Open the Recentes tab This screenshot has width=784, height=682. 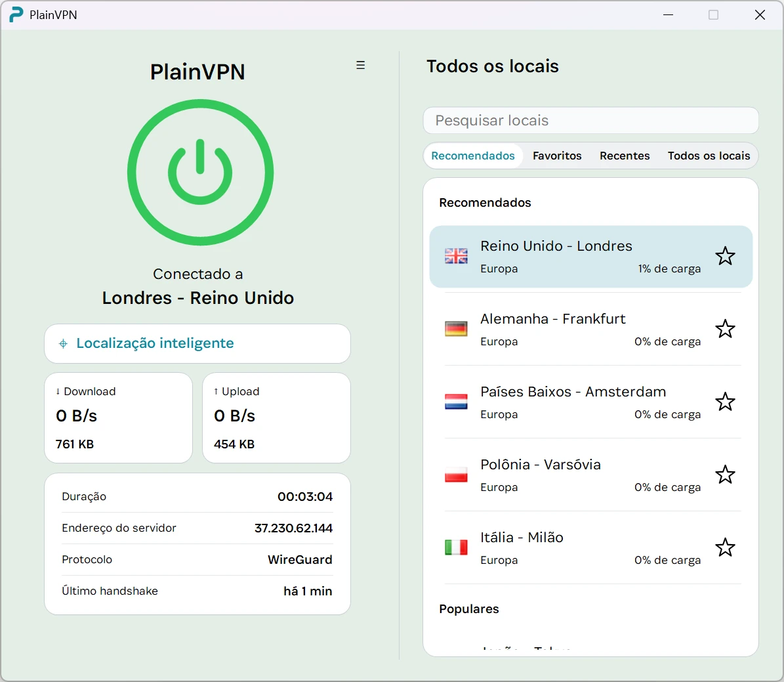pyautogui.click(x=625, y=156)
